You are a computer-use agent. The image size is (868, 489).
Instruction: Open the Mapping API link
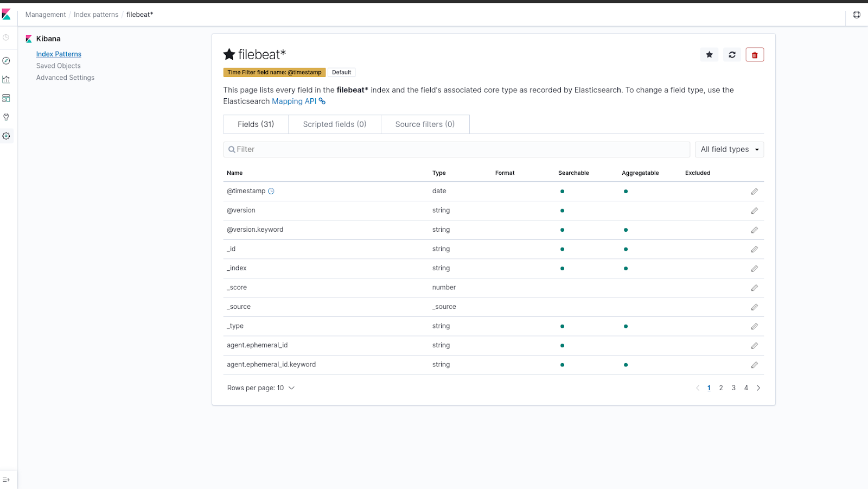pos(293,101)
